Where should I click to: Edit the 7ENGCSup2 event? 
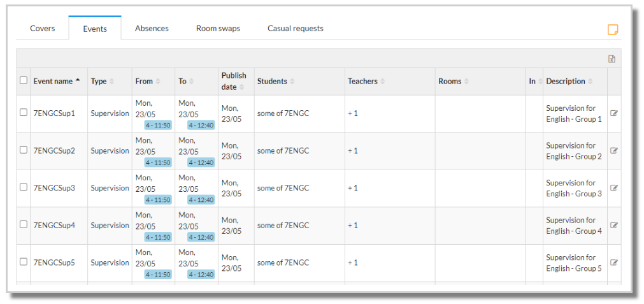tap(614, 151)
